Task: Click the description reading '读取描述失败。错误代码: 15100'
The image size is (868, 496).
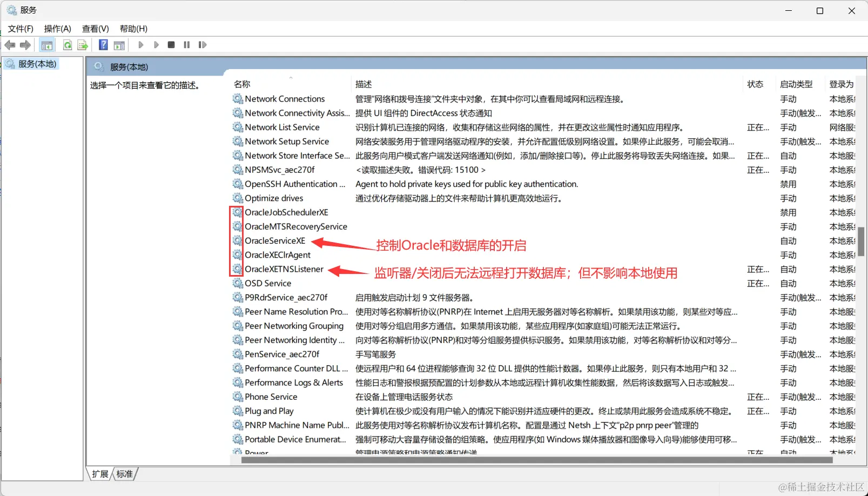Action: pyautogui.click(x=421, y=170)
